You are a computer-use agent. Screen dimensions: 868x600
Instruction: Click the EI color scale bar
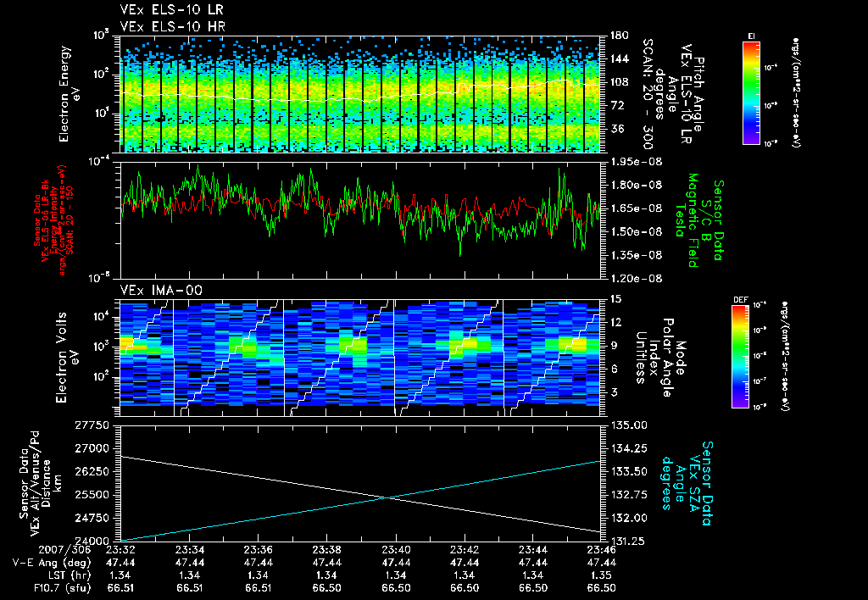pos(751,92)
